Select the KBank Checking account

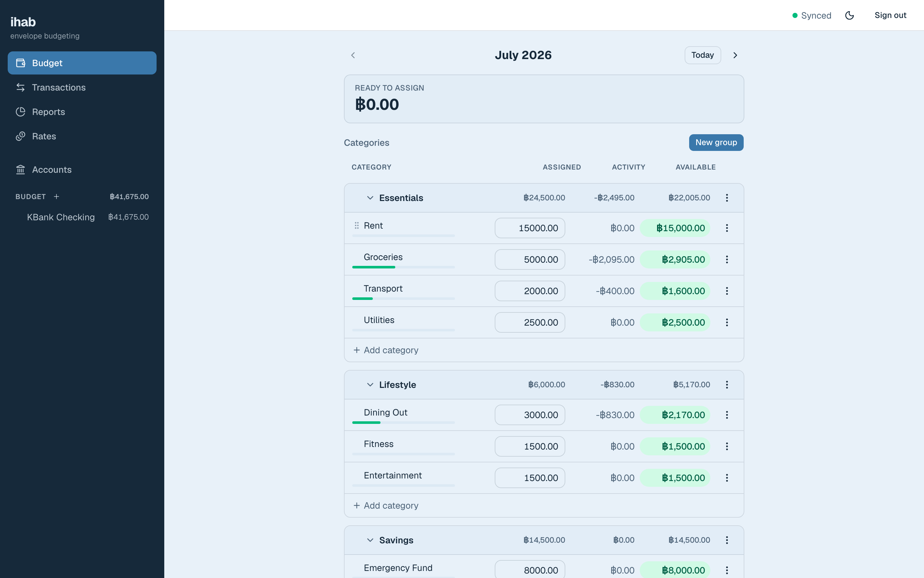coord(82,217)
